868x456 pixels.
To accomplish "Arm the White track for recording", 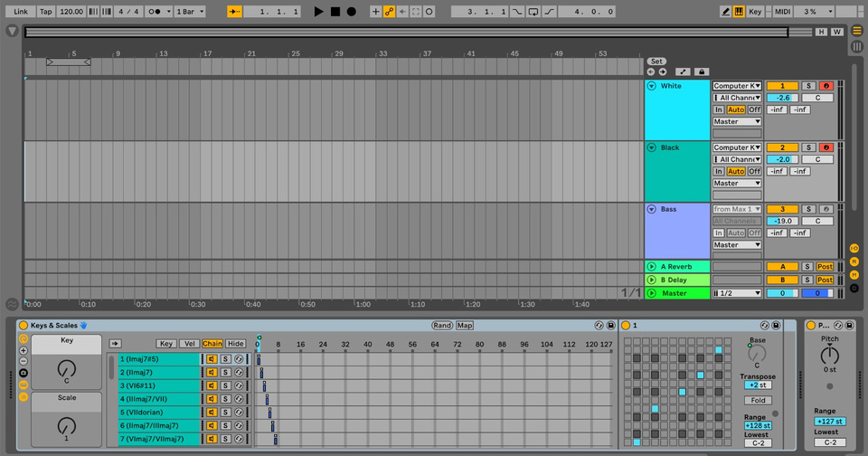I will click(825, 86).
